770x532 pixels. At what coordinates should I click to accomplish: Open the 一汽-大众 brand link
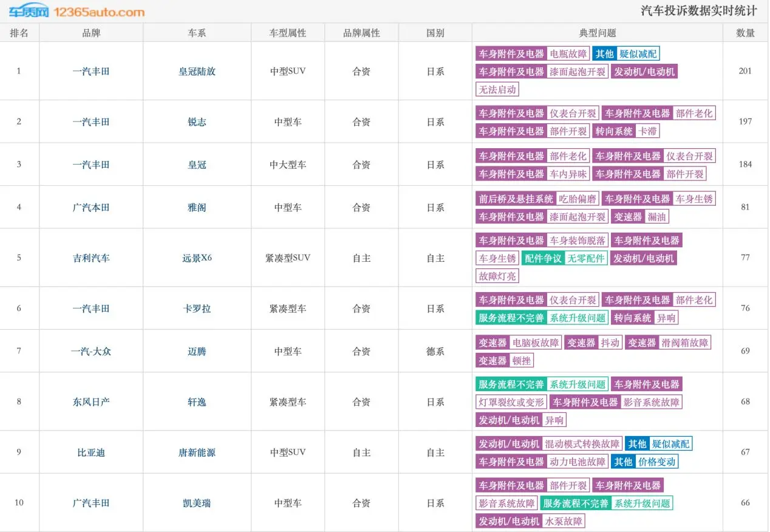click(x=91, y=351)
